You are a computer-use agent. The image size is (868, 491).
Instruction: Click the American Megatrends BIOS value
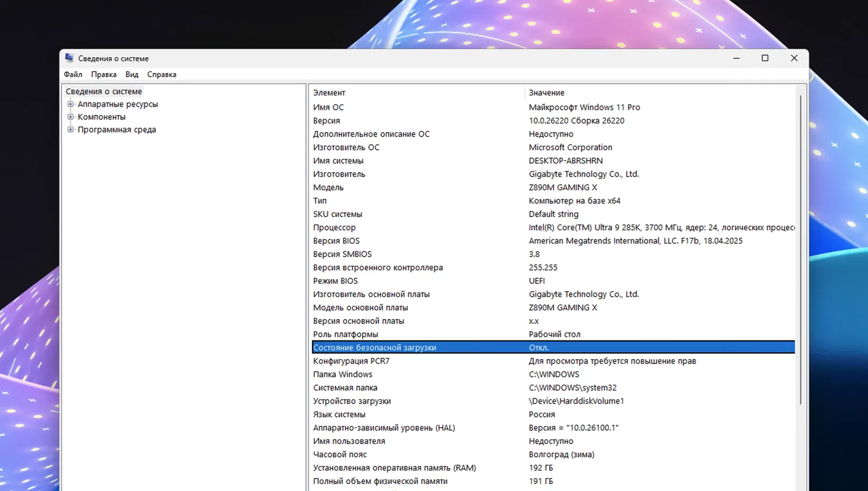635,240
